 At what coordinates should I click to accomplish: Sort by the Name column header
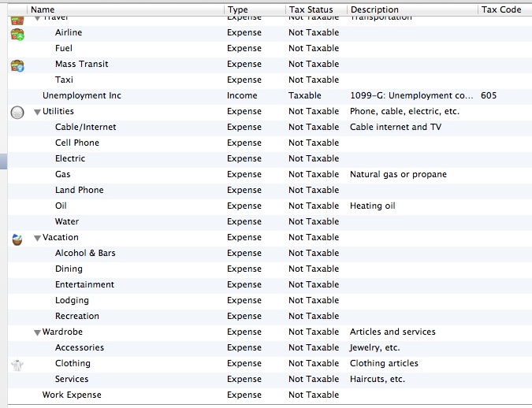coord(125,9)
